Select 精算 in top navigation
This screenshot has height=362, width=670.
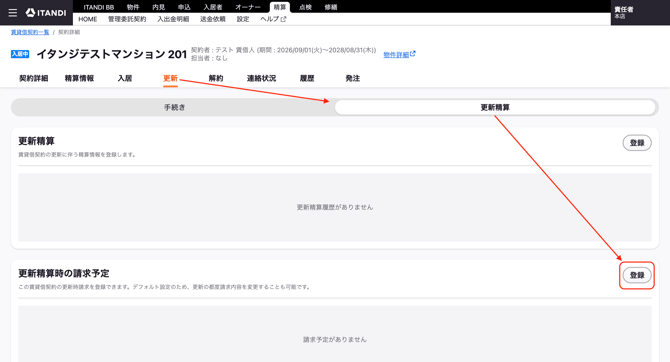click(x=280, y=7)
